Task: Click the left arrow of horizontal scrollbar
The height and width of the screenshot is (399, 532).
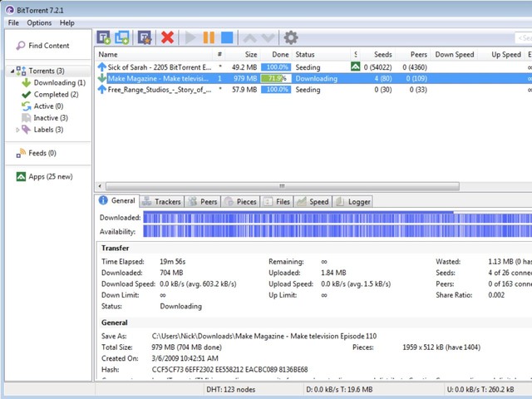Action: (100, 186)
